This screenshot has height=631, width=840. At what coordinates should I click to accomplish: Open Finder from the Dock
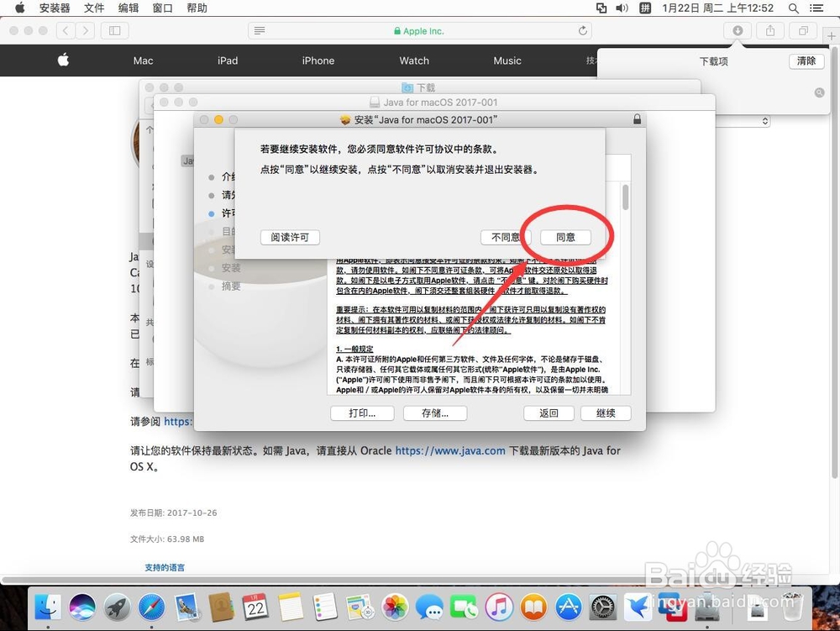click(46, 608)
